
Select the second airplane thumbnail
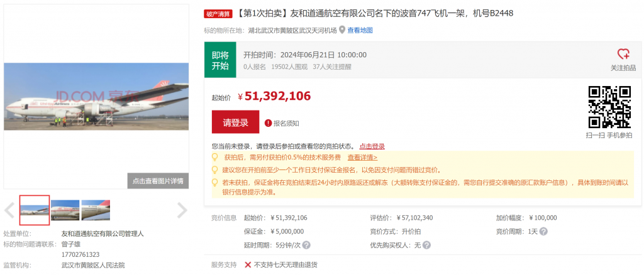coord(65,210)
